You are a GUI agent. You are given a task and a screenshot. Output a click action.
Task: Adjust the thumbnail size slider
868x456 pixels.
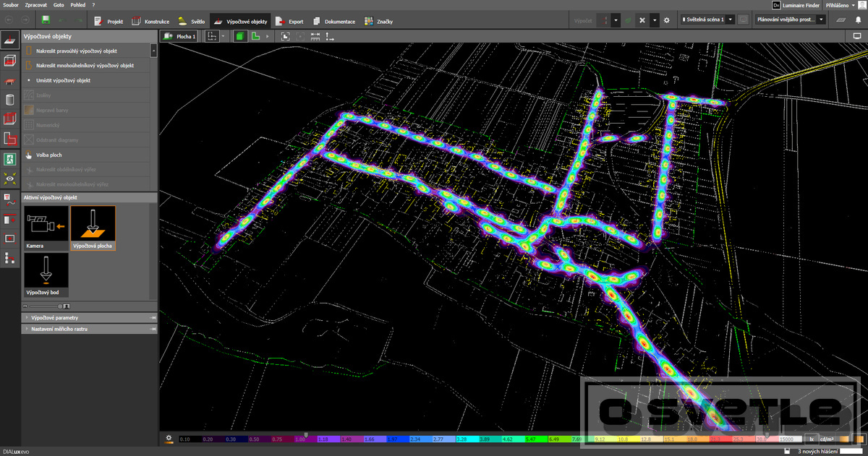(59, 306)
